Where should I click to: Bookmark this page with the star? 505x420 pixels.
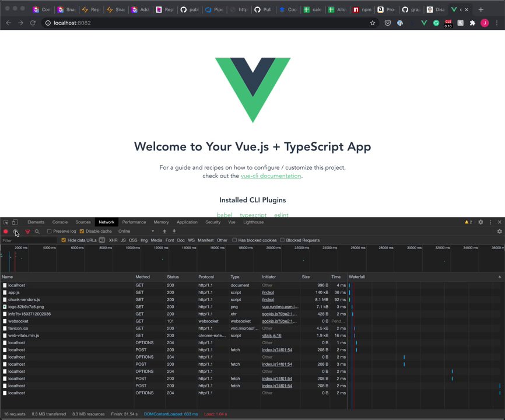373,23
